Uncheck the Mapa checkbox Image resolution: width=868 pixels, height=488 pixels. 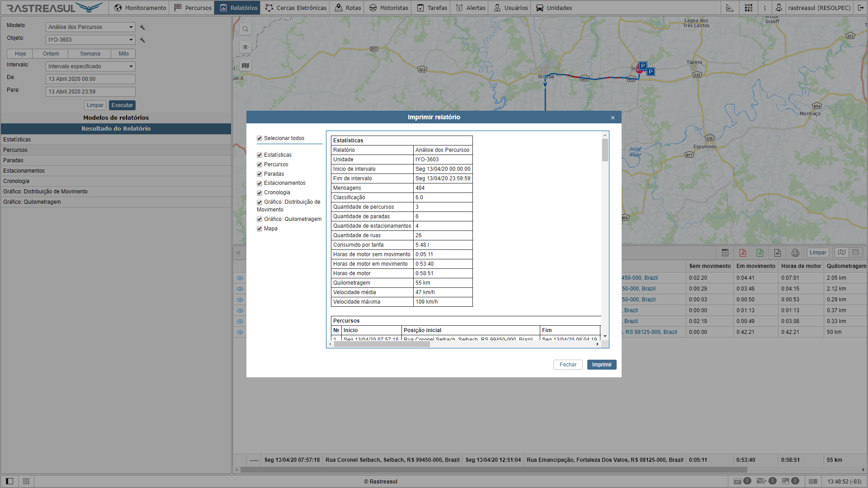pos(259,229)
